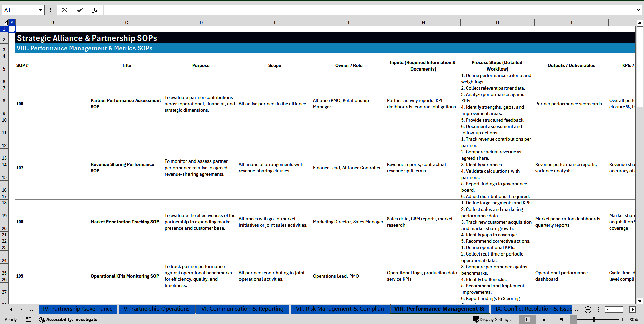644x324 pixels.
Task: Click the zoom slider handle
Action: tap(593, 319)
